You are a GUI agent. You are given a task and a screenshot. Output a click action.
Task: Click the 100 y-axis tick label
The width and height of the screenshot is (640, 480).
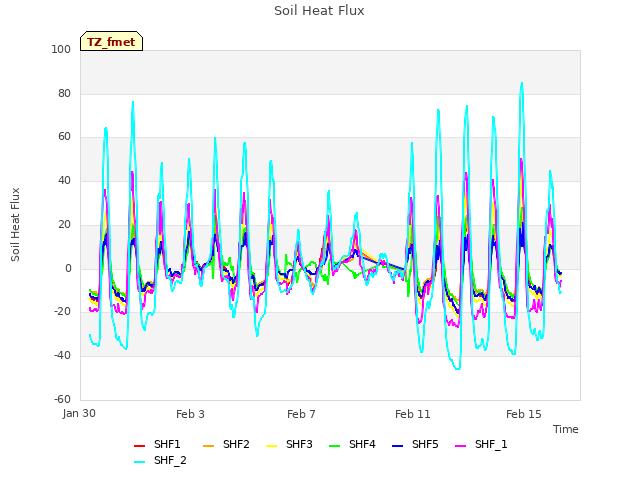point(61,49)
